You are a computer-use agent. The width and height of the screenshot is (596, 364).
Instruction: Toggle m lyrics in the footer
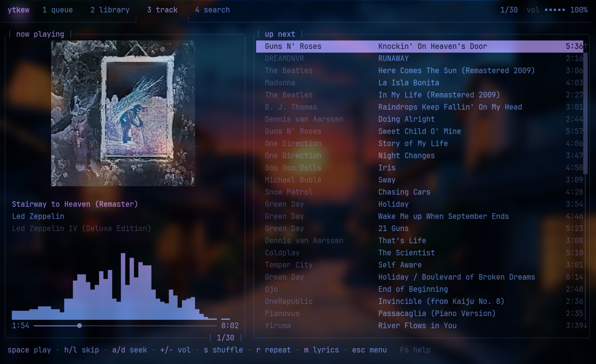321,350
